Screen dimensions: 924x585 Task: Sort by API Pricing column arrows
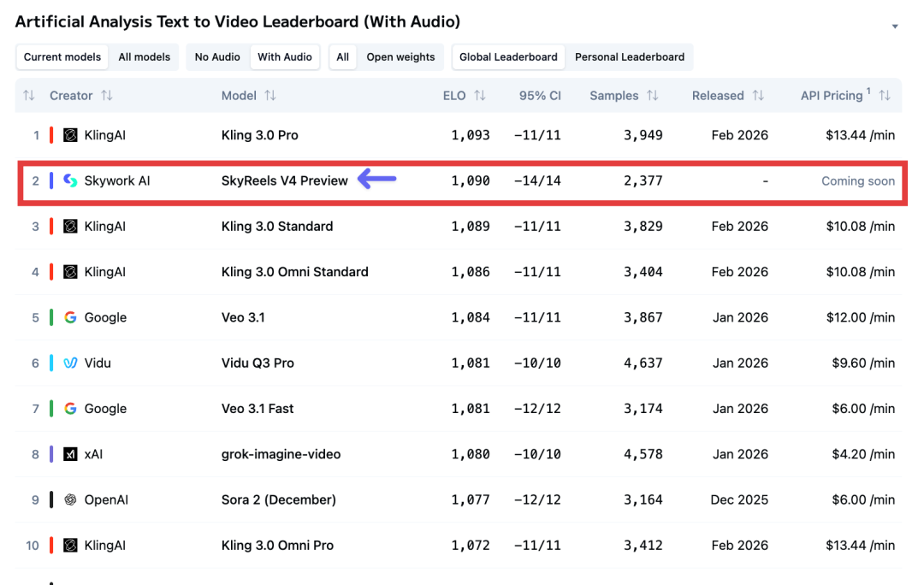point(885,96)
